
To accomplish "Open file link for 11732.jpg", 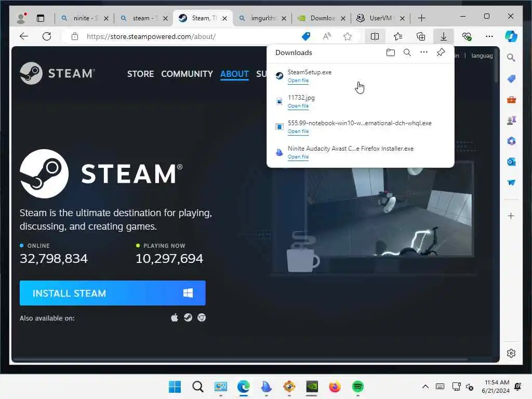I will point(298,106).
